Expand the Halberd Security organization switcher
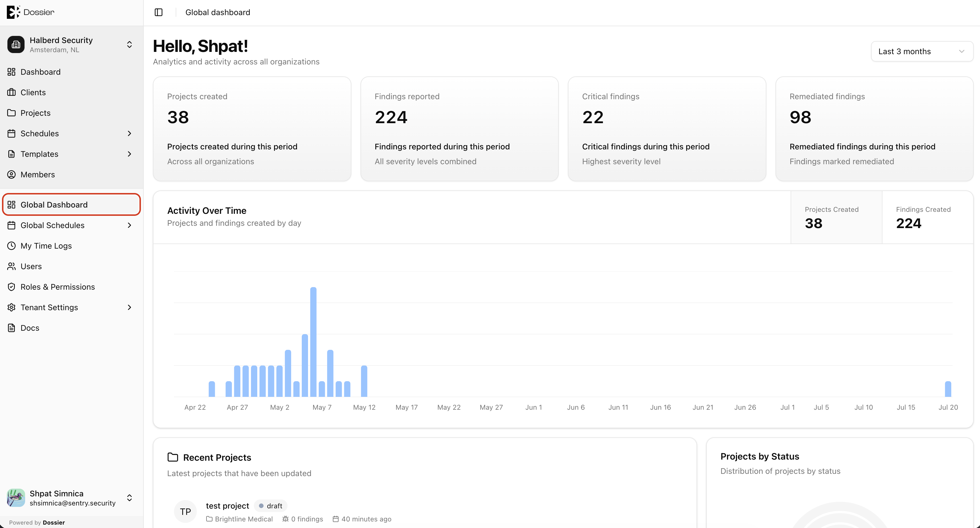The height and width of the screenshot is (528, 980). (x=129, y=44)
